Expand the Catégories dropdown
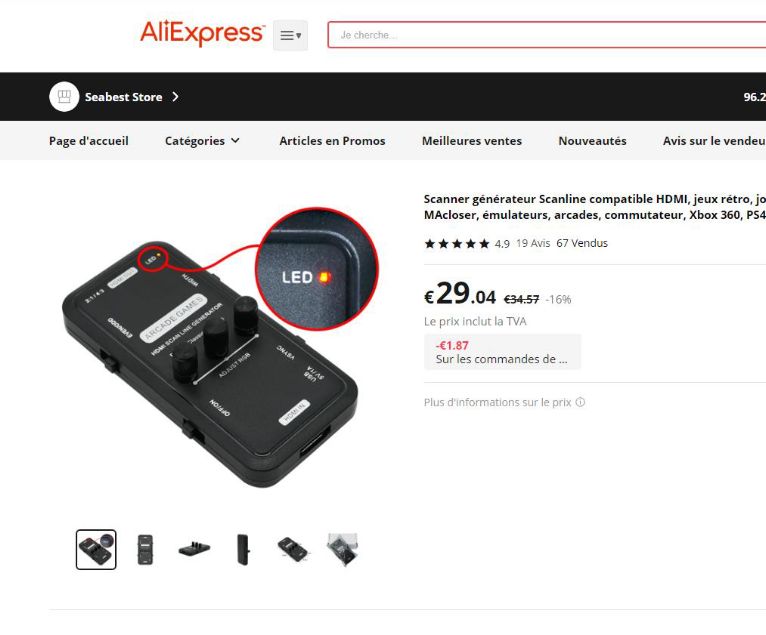This screenshot has height=635, width=766. point(202,141)
